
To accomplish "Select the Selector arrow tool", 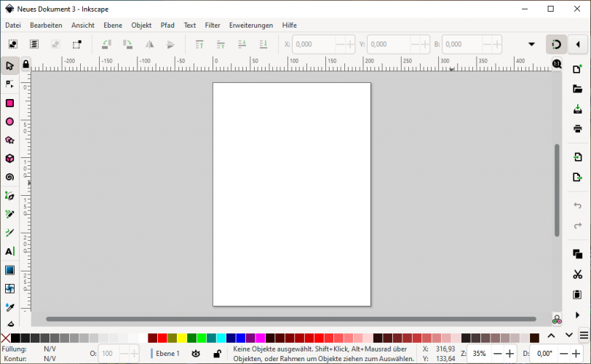I will (x=9, y=66).
